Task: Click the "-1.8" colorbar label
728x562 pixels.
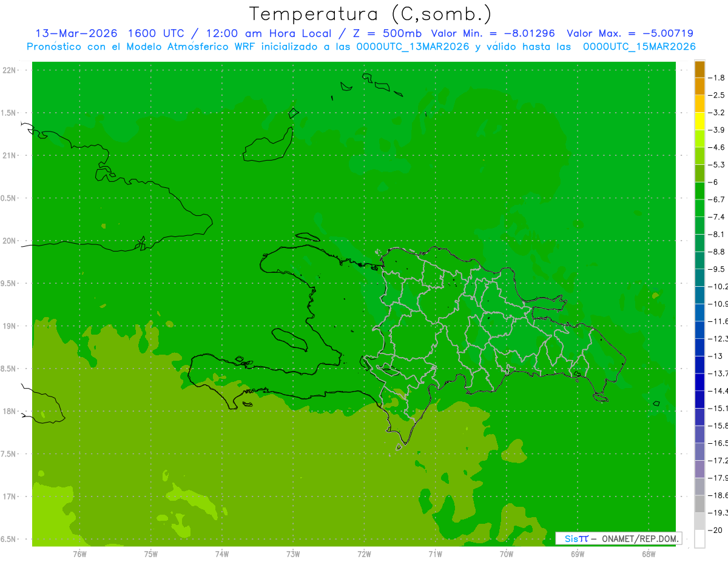Action: [x=716, y=78]
